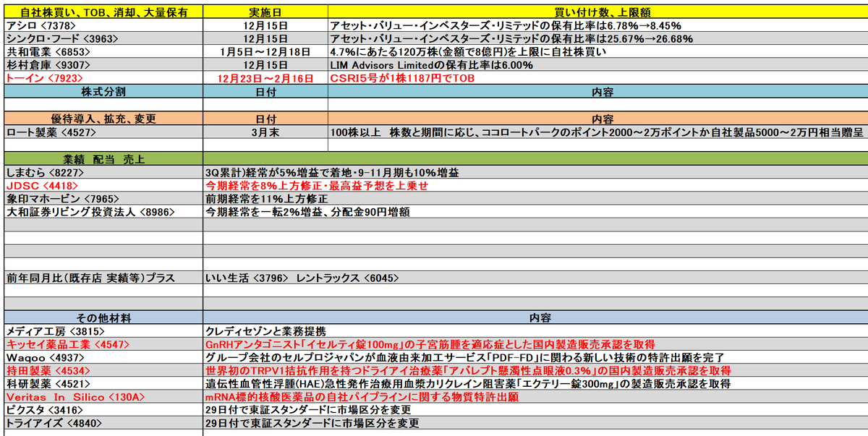Click the red cell 今期経常を8%上方修正
Image resolution: width=868 pixels, height=436 pixels.
tap(535, 186)
